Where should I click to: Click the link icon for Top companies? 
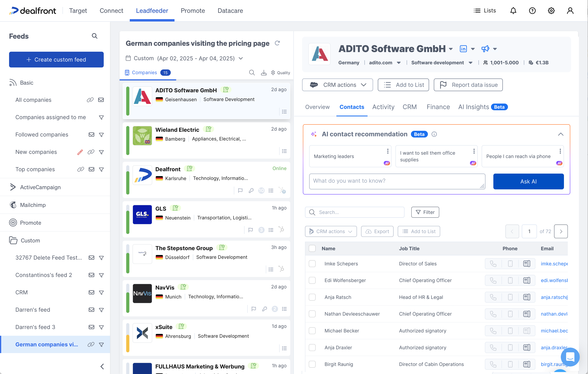[81, 169]
